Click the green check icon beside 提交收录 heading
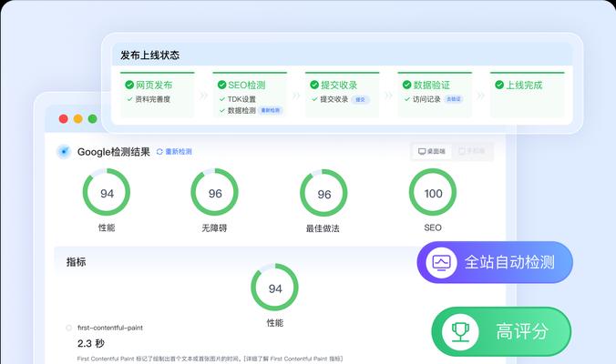The width and height of the screenshot is (616, 364). coord(314,85)
